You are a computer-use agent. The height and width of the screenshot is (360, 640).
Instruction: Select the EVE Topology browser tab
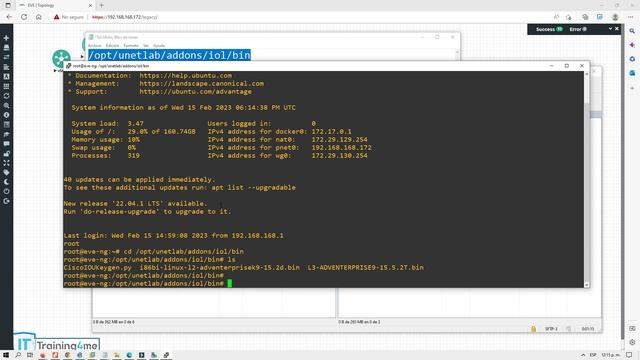point(55,5)
